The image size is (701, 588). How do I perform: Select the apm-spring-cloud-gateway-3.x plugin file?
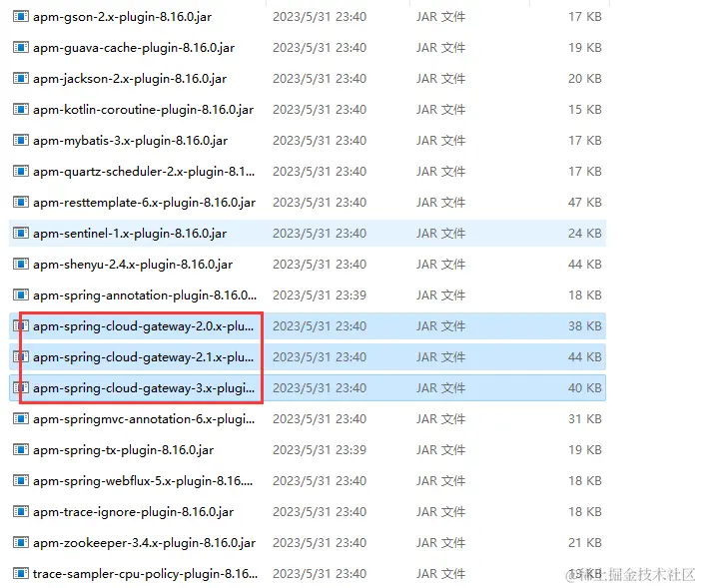(x=144, y=388)
